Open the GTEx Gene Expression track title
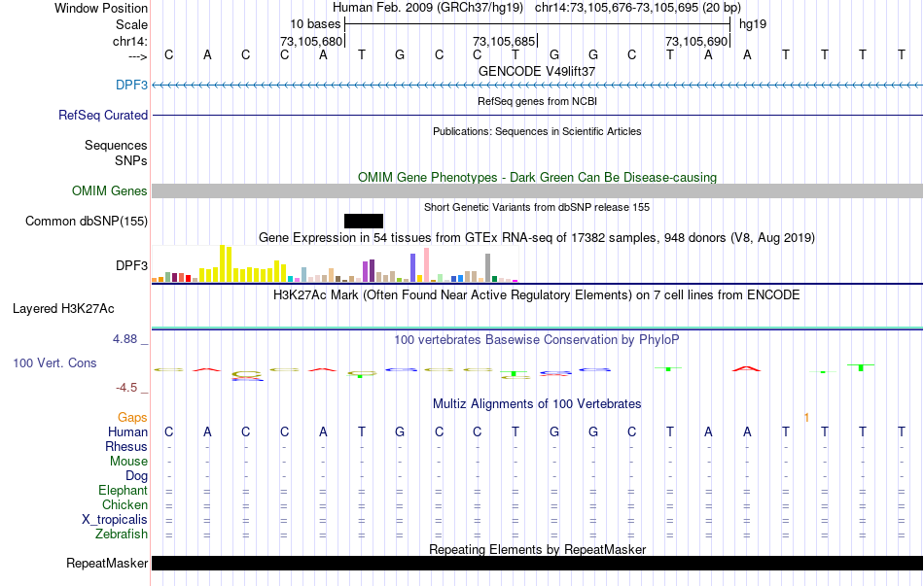 tap(537, 237)
